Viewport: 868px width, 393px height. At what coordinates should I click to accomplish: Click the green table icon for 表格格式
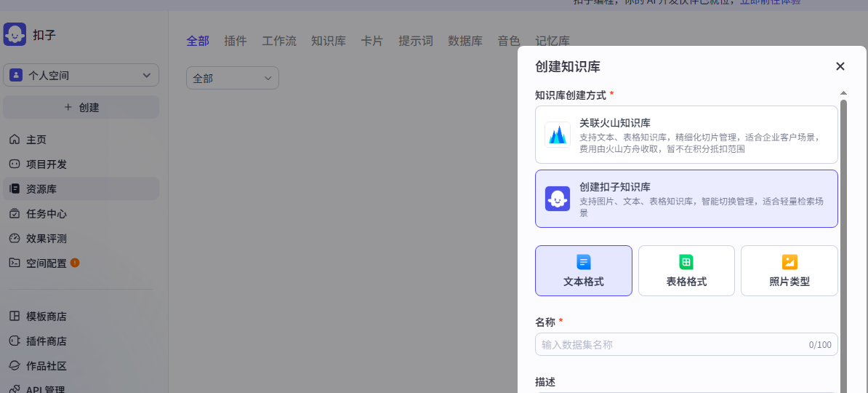coord(686,262)
